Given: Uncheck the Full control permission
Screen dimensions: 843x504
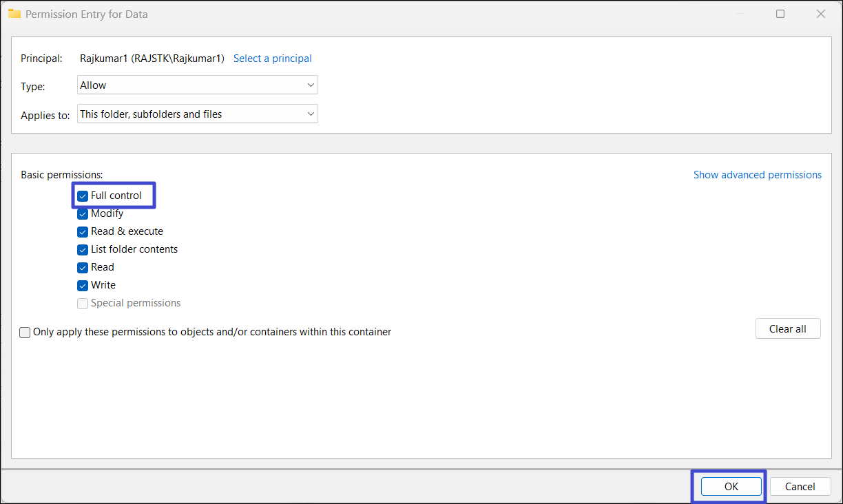Looking at the screenshot, I should coord(83,196).
